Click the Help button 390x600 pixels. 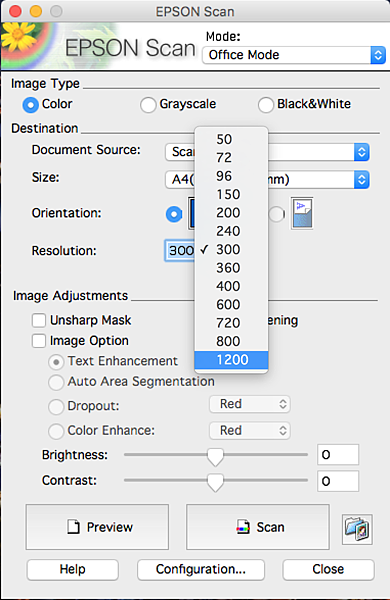[72, 569]
